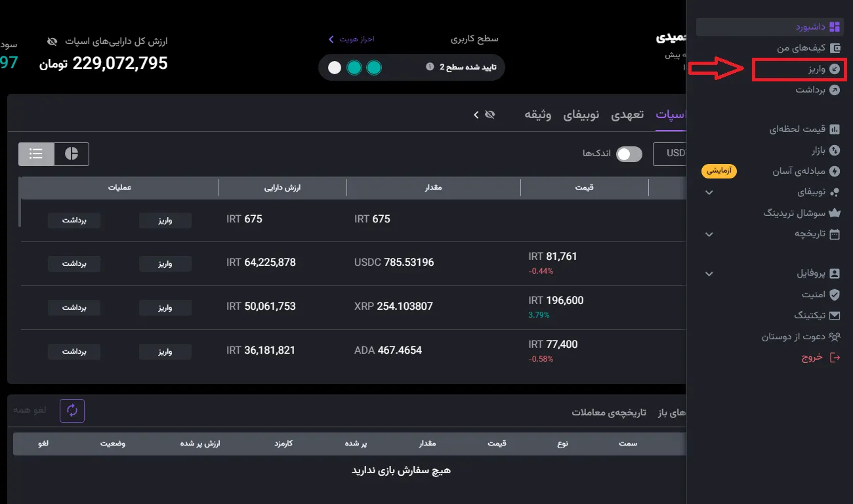
Task: Open the USDT currency dropdown
Action: point(669,154)
